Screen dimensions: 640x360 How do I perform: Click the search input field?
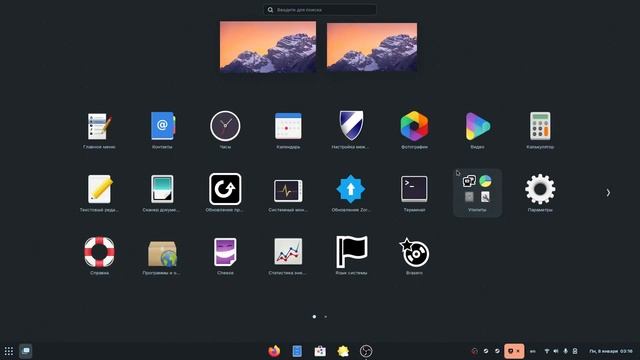click(320, 10)
